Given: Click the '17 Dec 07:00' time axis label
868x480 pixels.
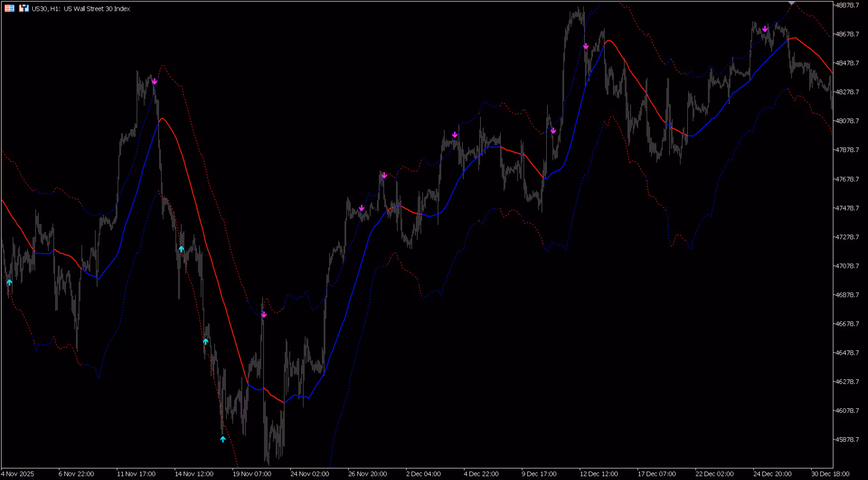Looking at the screenshot, I should (657, 474).
